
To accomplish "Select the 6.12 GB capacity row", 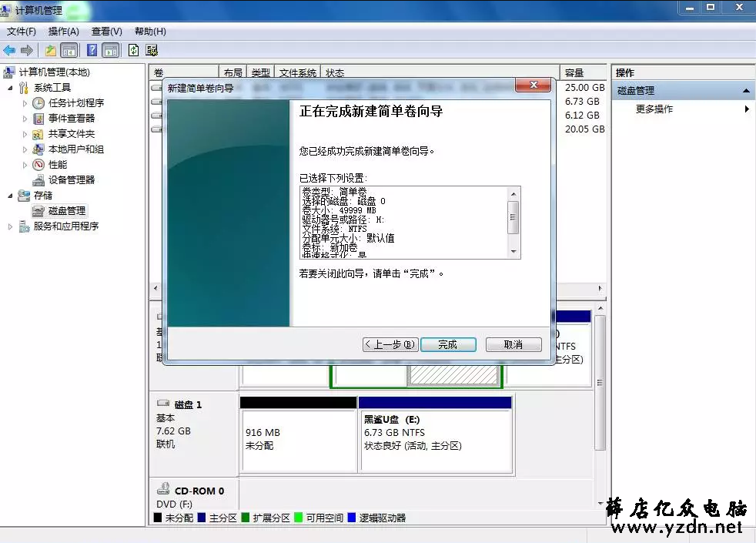I will pyautogui.click(x=582, y=116).
